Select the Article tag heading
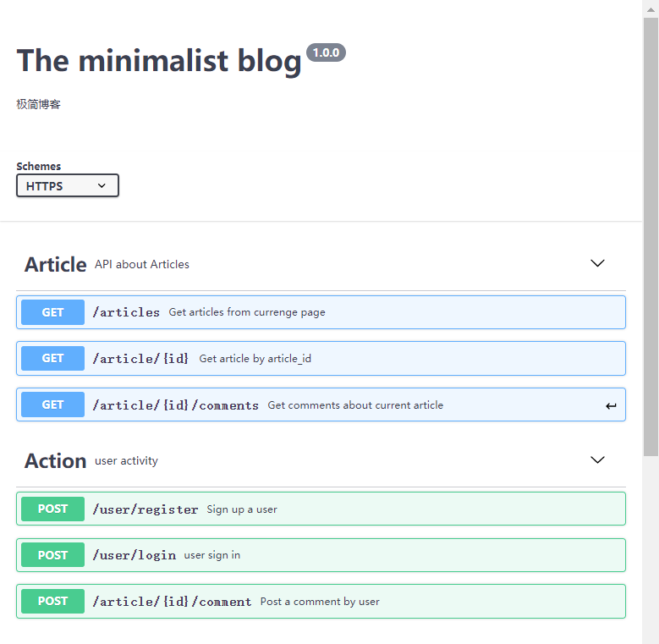 click(56, 264)
